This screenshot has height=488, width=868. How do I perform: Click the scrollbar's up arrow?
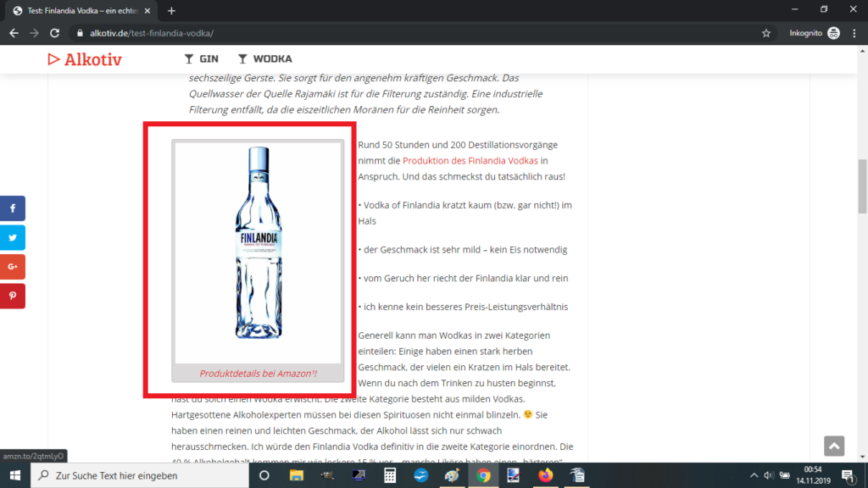click(x=862, y=51)
